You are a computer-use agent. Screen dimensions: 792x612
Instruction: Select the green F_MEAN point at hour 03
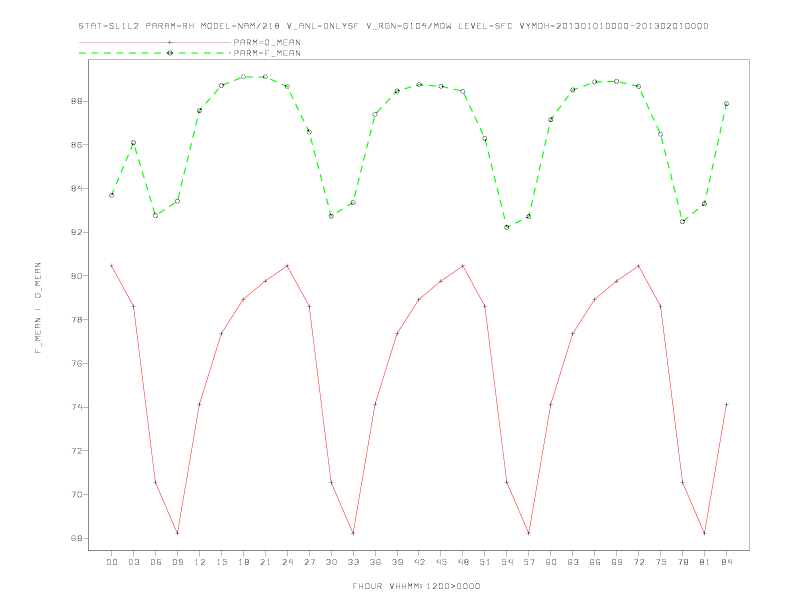pos(133,143)
